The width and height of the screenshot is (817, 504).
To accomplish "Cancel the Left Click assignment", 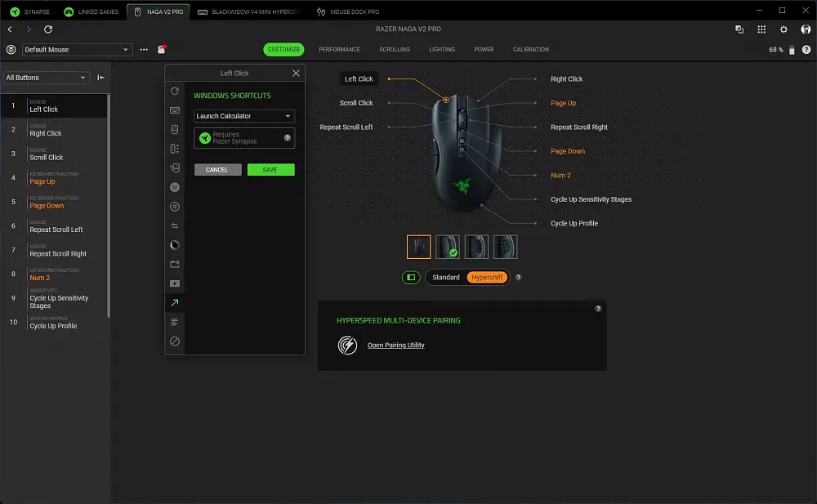I will 217,170.
